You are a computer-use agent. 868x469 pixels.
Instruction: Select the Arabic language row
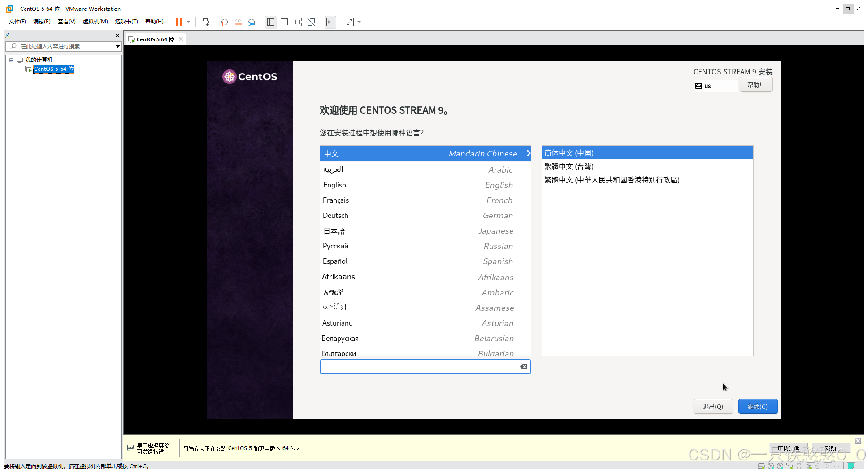[425, 169]
